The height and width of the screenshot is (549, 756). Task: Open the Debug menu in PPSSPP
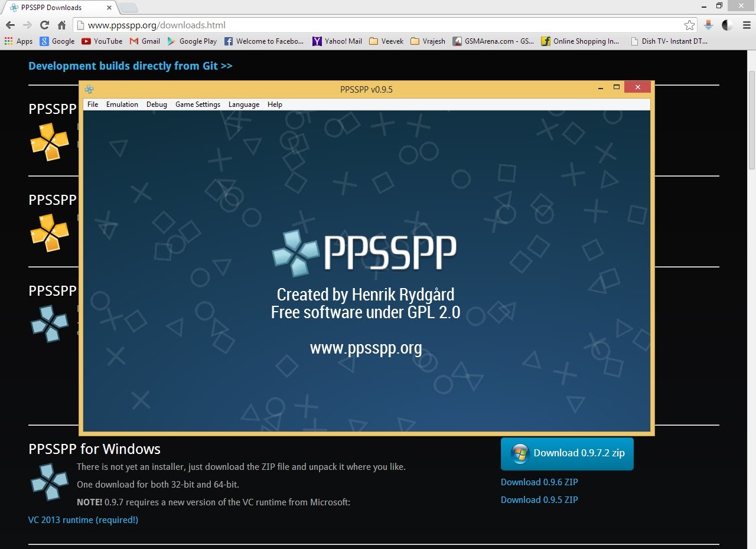[x=157, y=104]
